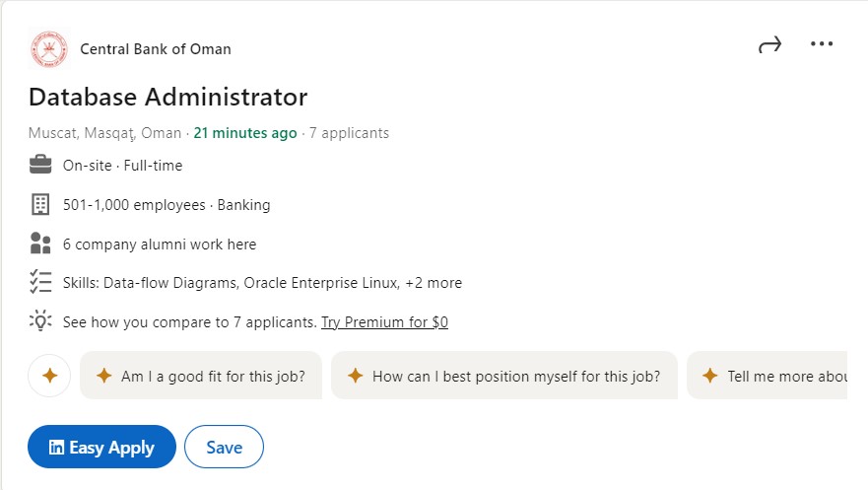The height and width of the screenshot is (490, 868).
Task: Click the skills checklist icon
Action: 40,282
